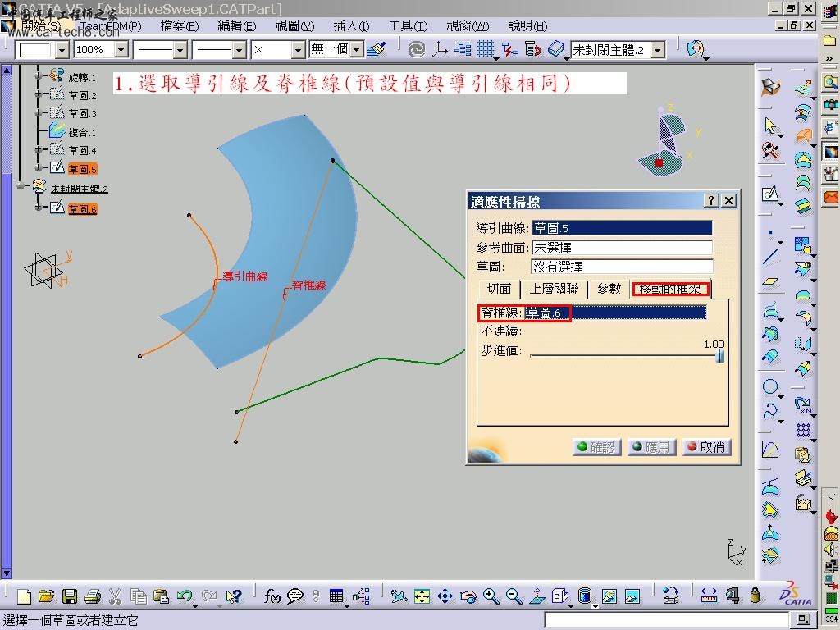Click the Spline curve icon
This screenshot has width=840, height=630.
[x=770, y=410]
